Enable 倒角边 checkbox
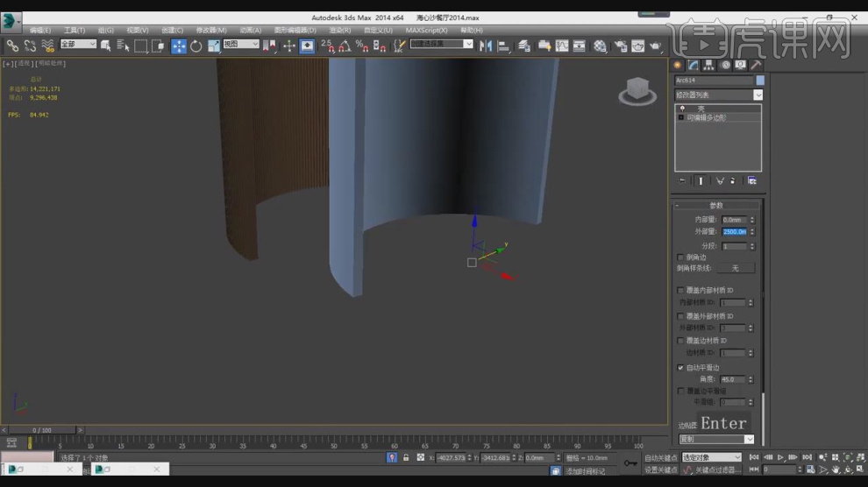The image size is (868, 487). coord(681,258)
